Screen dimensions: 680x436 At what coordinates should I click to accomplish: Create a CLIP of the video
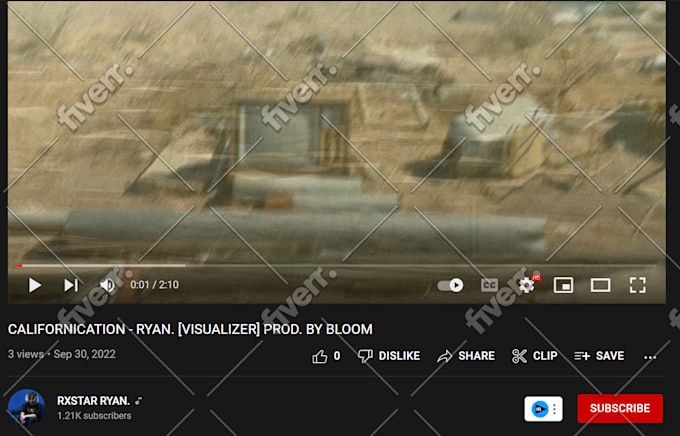click(x=535, y=356)
